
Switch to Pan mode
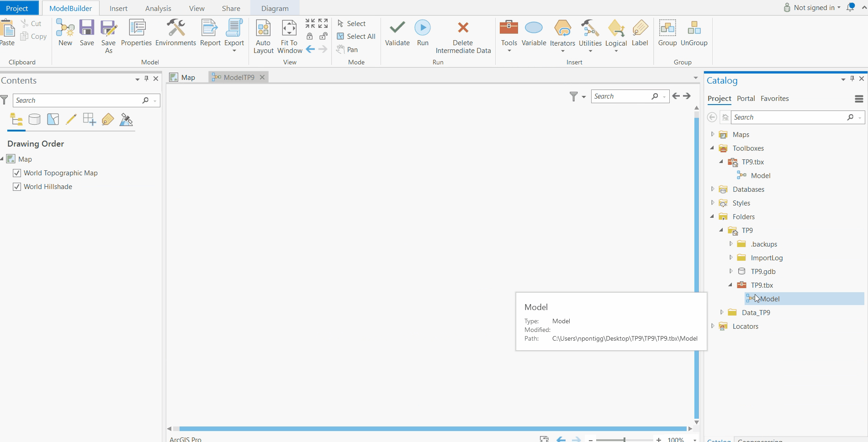tap(347, 49)
